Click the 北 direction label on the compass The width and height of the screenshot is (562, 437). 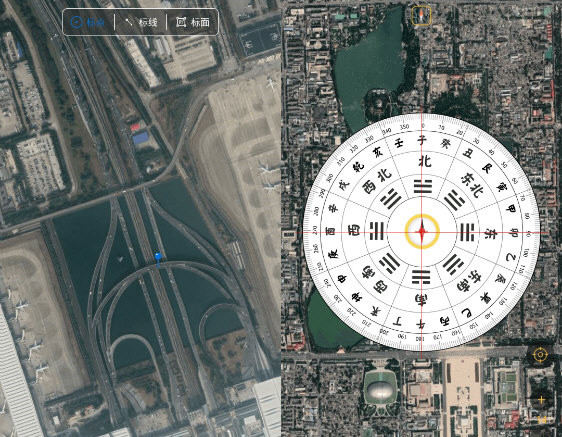point(424,161)
